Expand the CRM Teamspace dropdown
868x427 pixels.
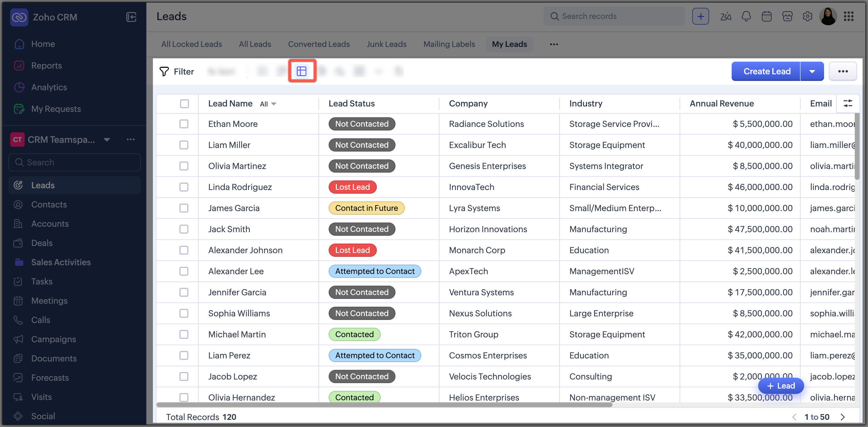pyautogui.click(x=107, y=140)
